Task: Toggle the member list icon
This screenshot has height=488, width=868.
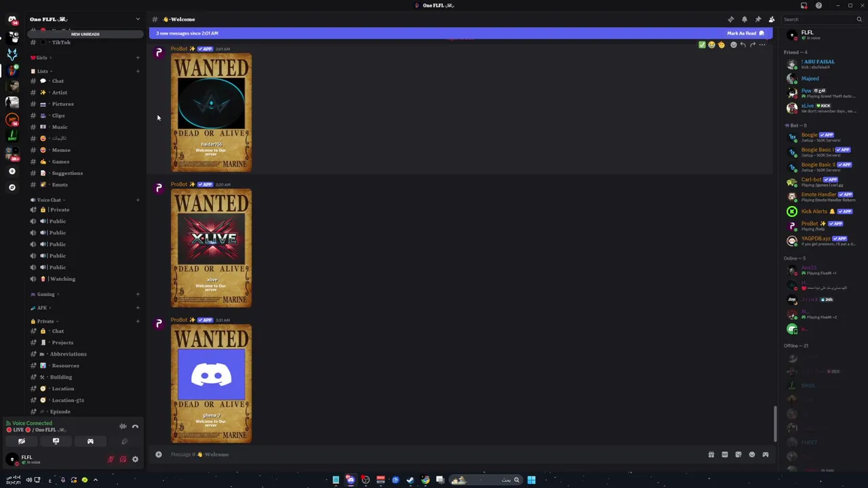Action: pos(771,20)
